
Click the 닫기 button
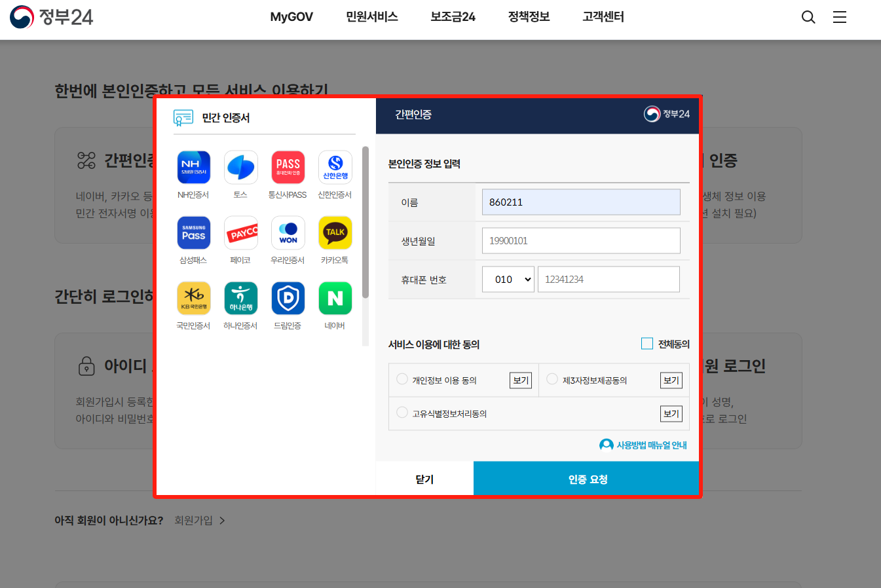point(424,479)
